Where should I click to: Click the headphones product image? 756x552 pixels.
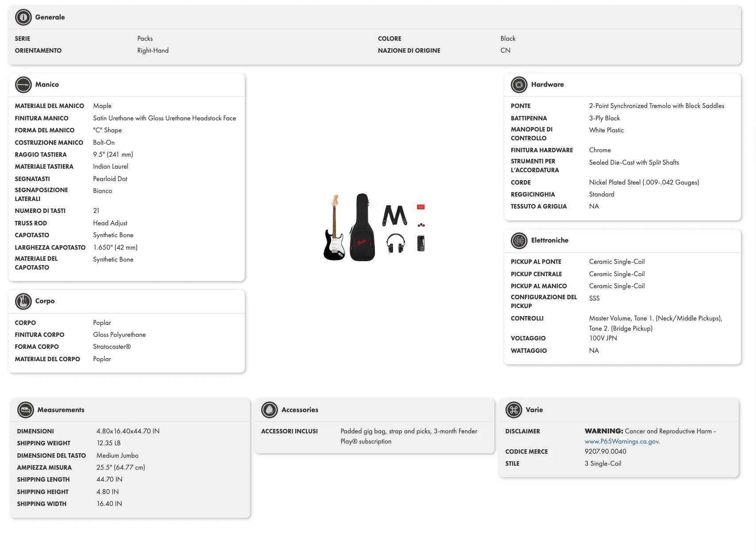tap(395, 243)
